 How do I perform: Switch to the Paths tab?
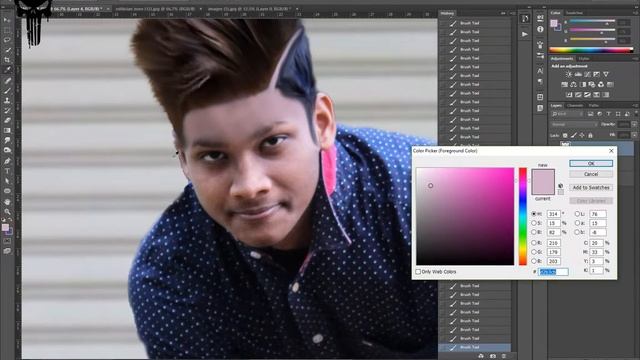[x=593, y=105]
